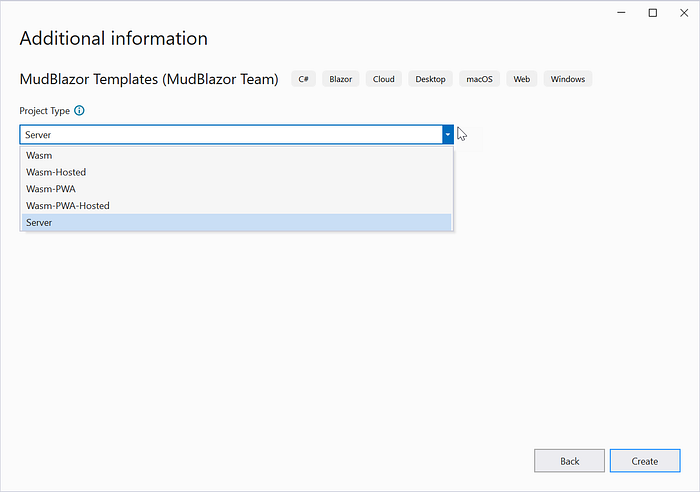Click the C# language tag

pos(304,79)
